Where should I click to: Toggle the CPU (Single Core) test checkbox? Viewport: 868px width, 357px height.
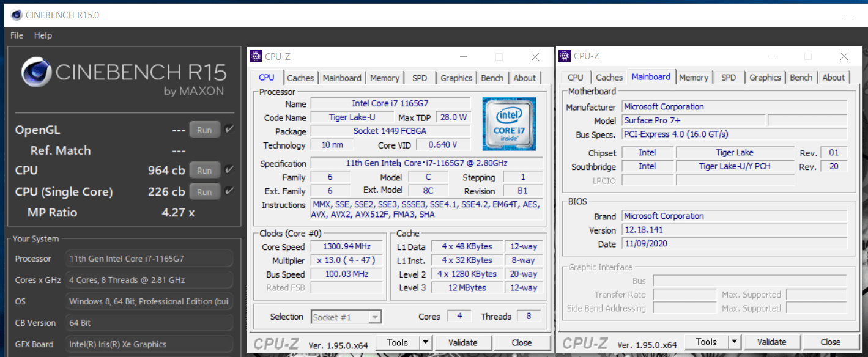[229, 191]
